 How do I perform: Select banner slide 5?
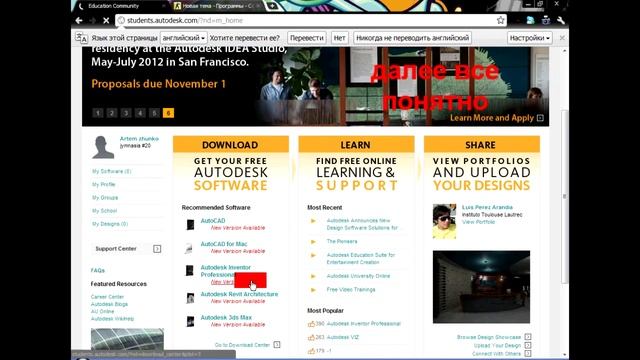[x=154, y=113]
